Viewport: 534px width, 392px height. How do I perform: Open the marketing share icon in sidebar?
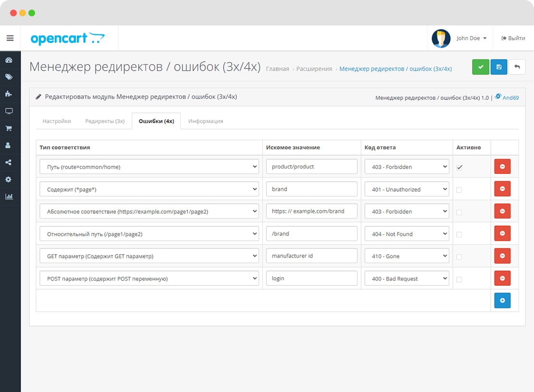(9, 162)
